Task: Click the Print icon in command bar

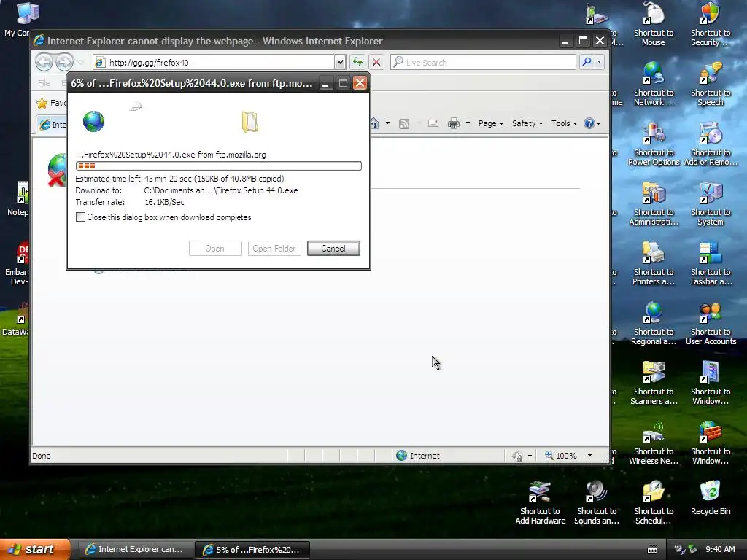Action: (x=454, y=123)
